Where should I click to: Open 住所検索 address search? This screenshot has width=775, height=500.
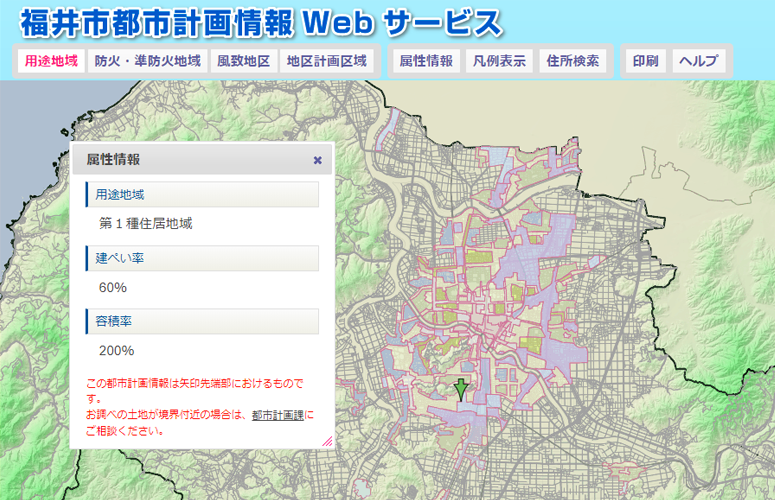point(572,61)
